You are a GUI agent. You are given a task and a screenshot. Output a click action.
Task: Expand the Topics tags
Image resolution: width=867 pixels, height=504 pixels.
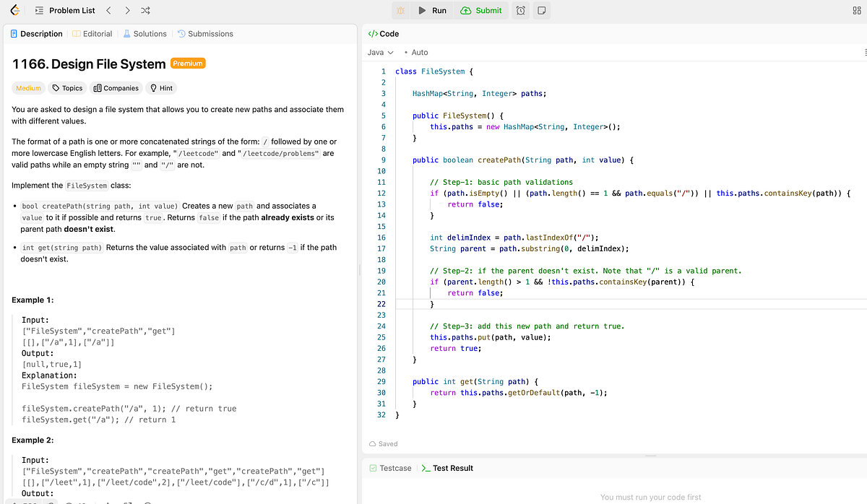[x=66, y=87]
